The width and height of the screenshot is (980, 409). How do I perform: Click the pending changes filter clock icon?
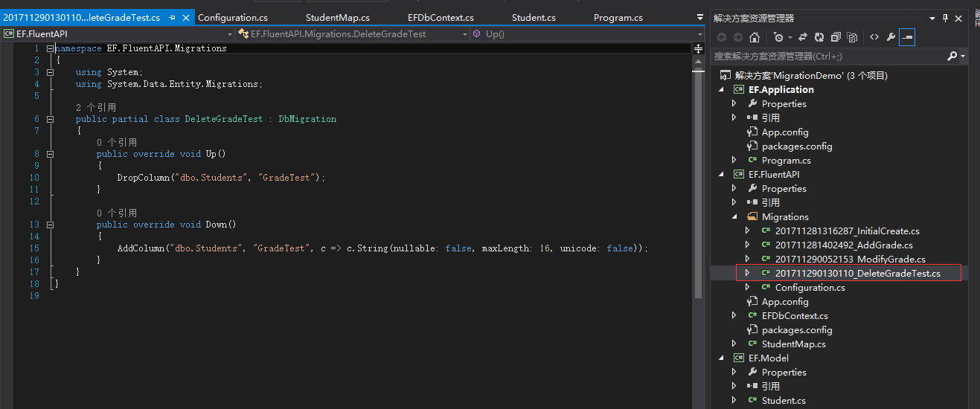[x=778, y=37]
